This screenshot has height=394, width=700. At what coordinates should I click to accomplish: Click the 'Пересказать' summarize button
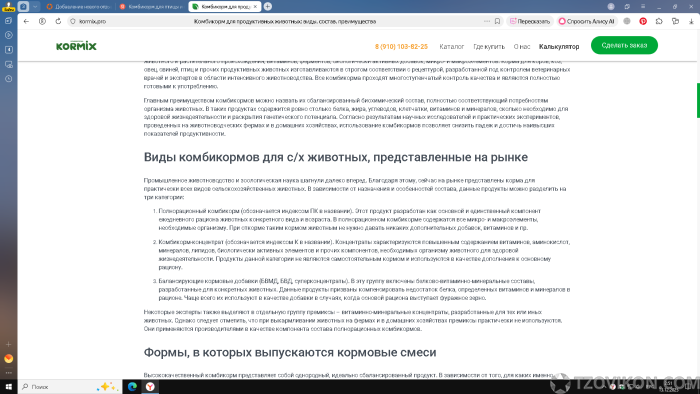[530, 21]
